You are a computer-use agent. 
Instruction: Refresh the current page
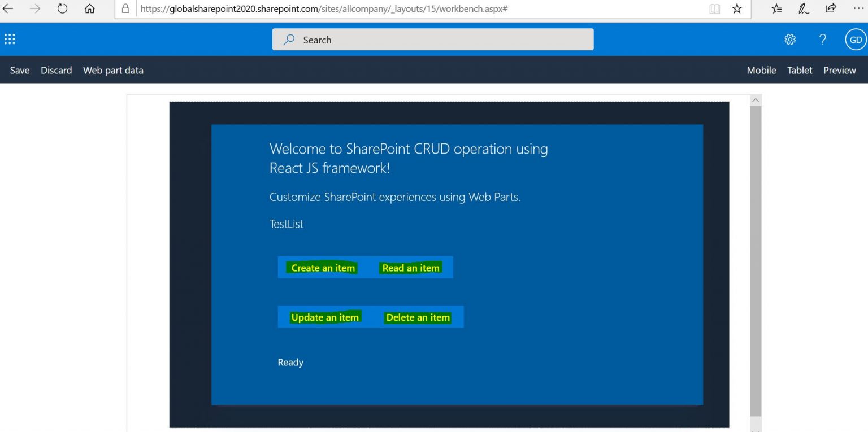[x=62, y=8]
